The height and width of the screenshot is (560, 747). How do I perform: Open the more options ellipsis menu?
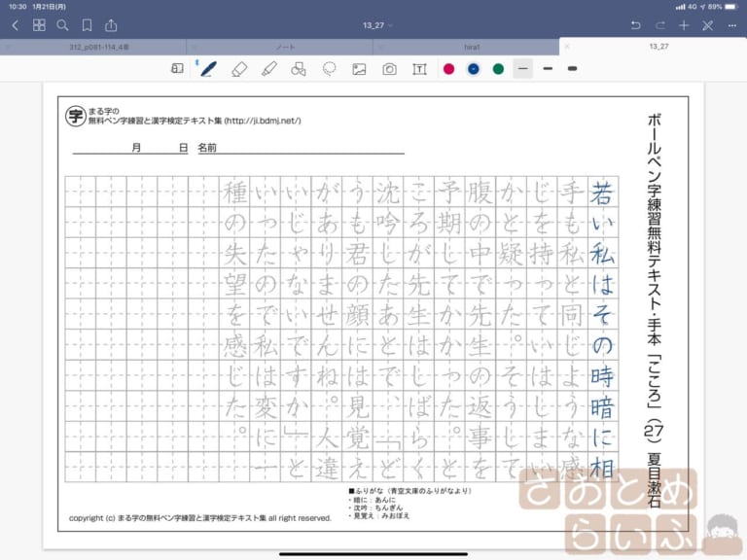click(x=732, y=25)
